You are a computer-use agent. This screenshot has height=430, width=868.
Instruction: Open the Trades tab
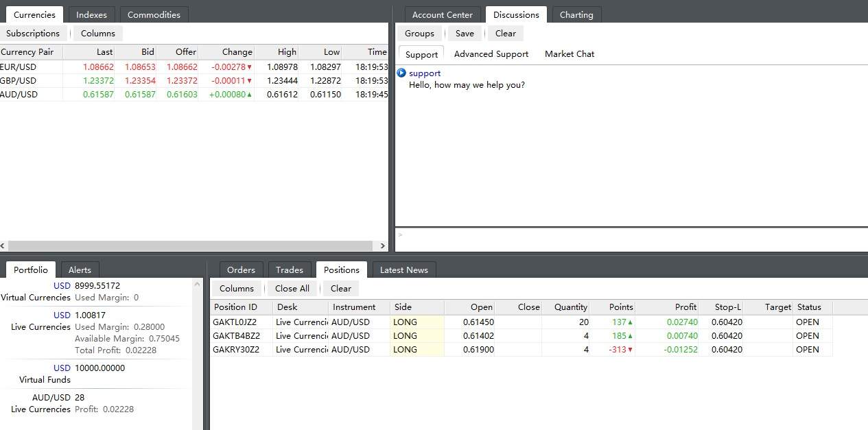point(290,270)
